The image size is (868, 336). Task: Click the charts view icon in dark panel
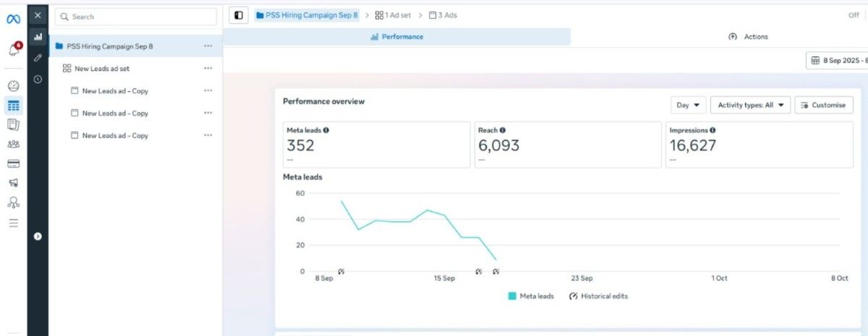38,36
